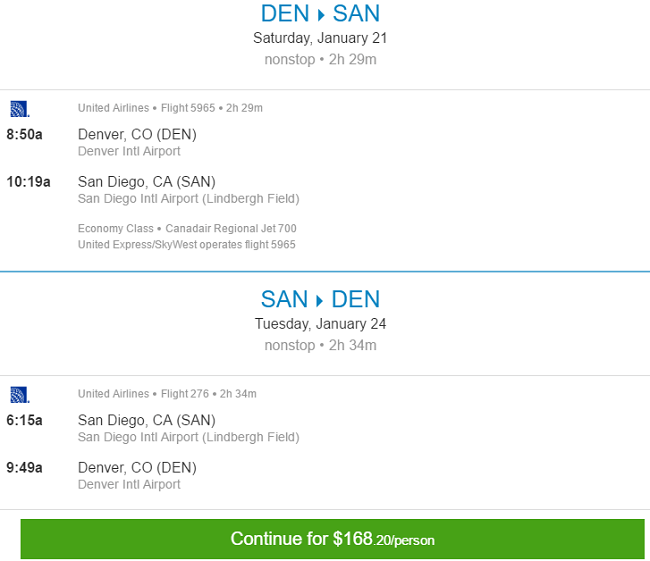The width and height of the screenshot is (650, 561).
Task: Click nonstop 2h 34m duration summary
Action: point(320,345)
